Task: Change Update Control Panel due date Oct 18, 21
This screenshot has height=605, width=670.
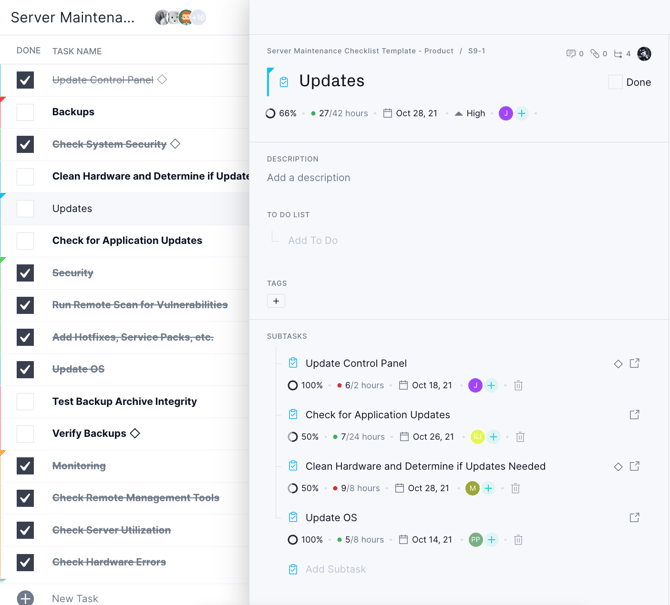Action: [432, 385]
